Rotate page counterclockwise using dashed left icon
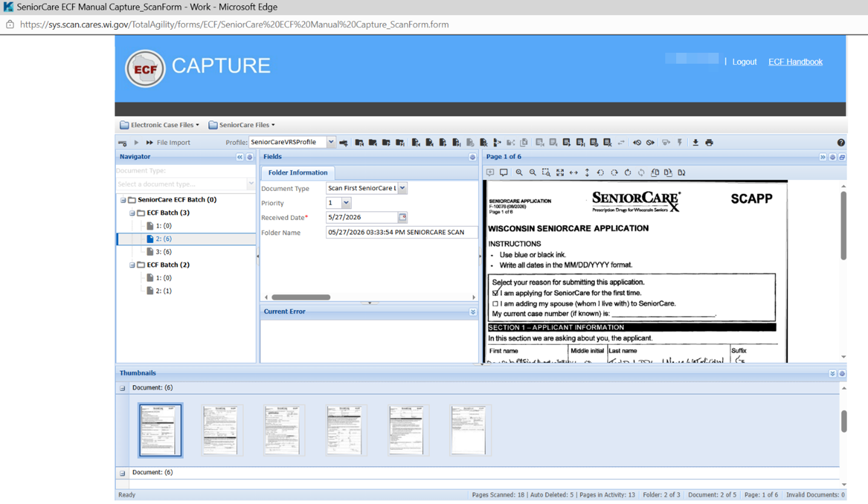This screenshot has height=504, width=868. pyautogui.click(x=600, y=172)
